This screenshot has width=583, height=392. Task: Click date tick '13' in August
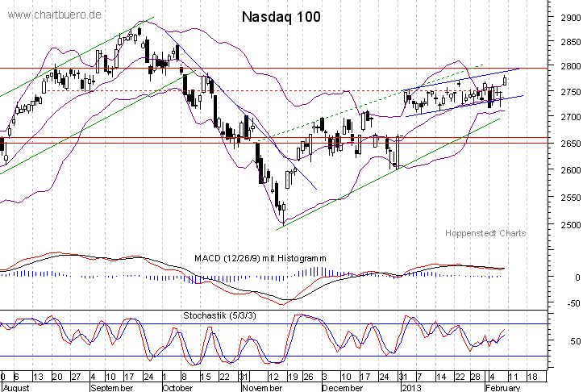[x=38, y=377]
